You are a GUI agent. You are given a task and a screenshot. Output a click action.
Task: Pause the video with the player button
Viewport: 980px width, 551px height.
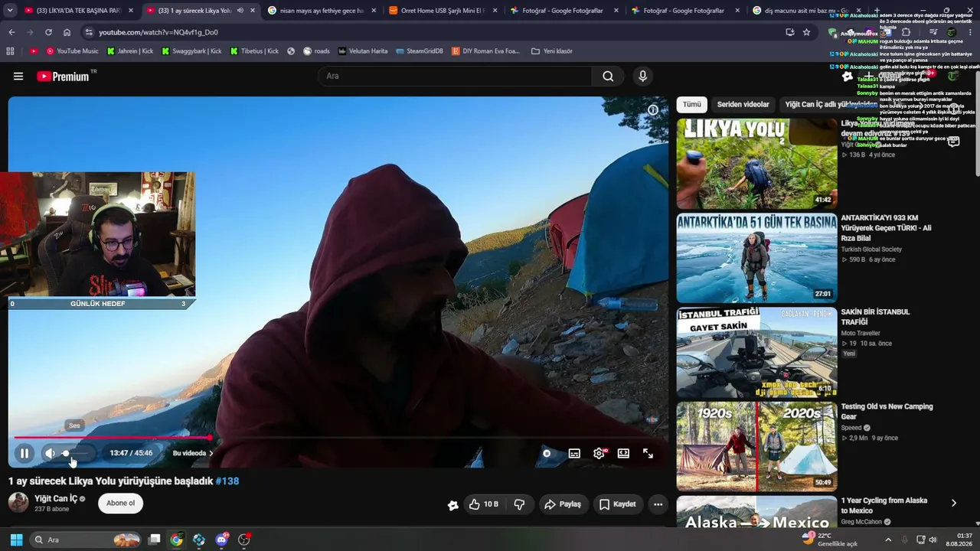(24, 453)
